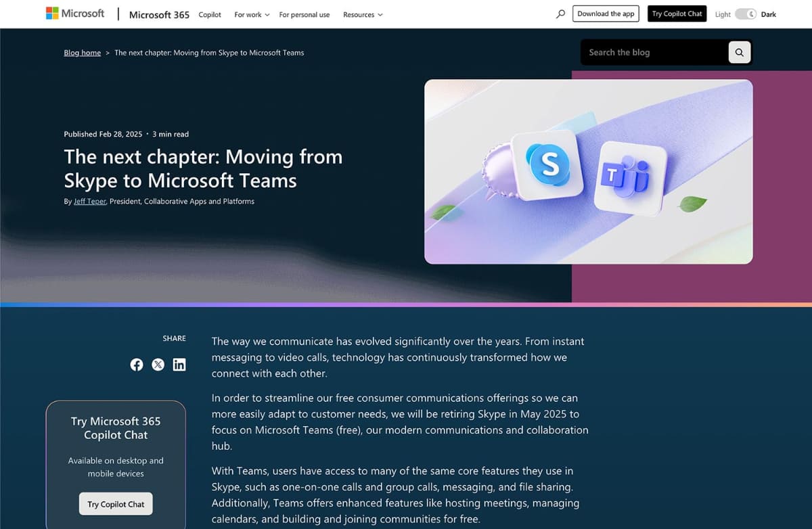
Task: Open the Blog home link
Action: [x=82, y=52]
